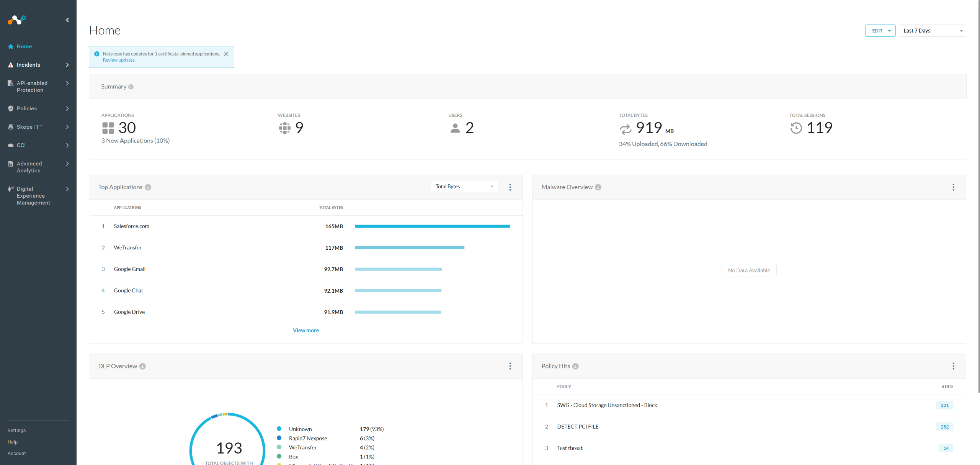This screenshot has width=980, height=465.
Task: Click the Salesforce.com total bytes bar
Action: click(433, 226)
